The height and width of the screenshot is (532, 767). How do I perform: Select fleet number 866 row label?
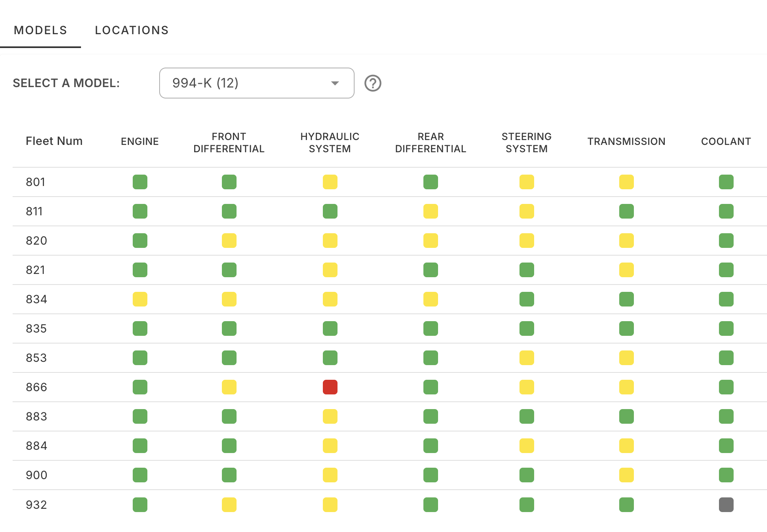tap(36, 387)
